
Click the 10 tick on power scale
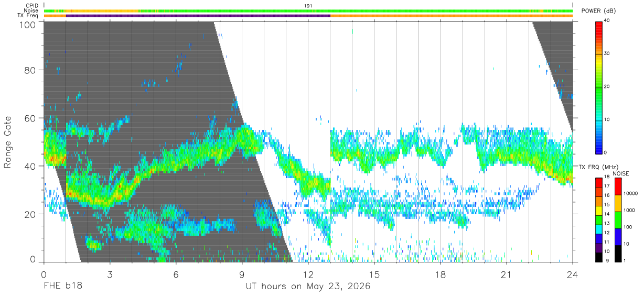click(x=607, y=120)
